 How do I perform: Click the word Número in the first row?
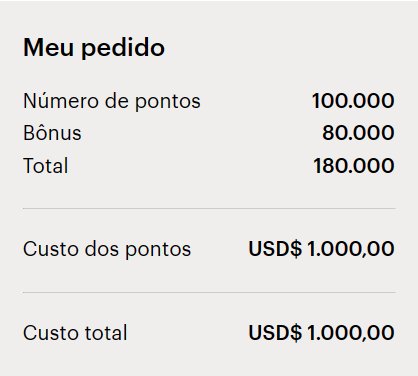(61, 101)
